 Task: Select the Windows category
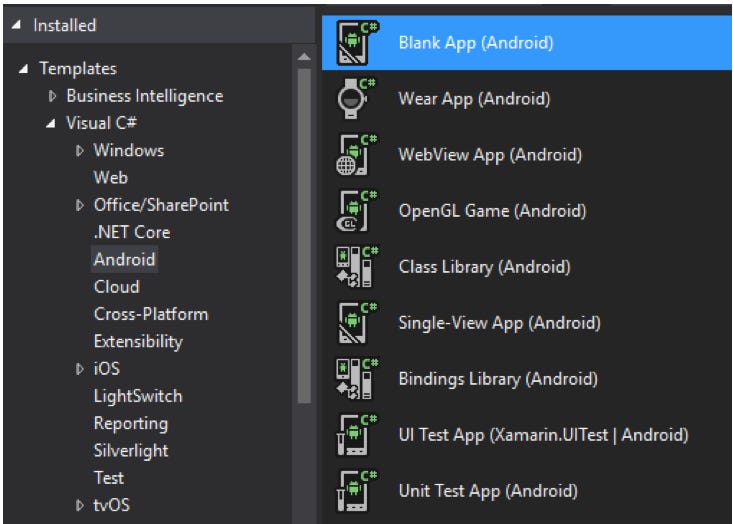(x=129, y=151)
